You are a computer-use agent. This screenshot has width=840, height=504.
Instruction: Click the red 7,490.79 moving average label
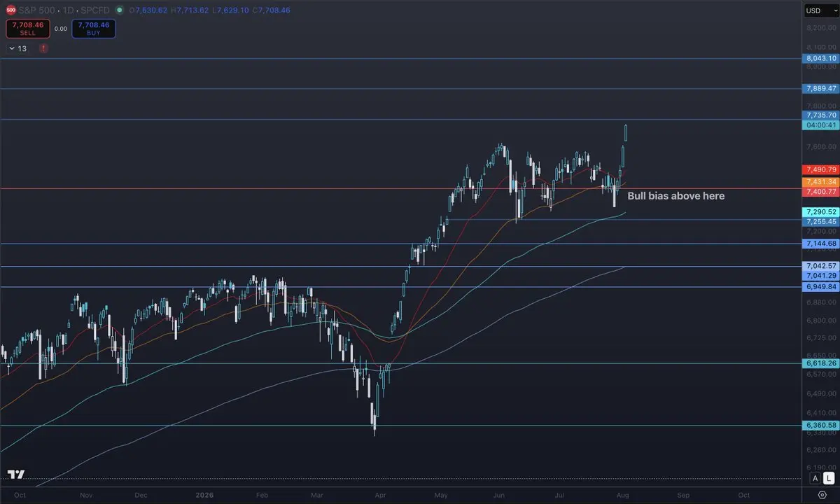tap(821, 169)
